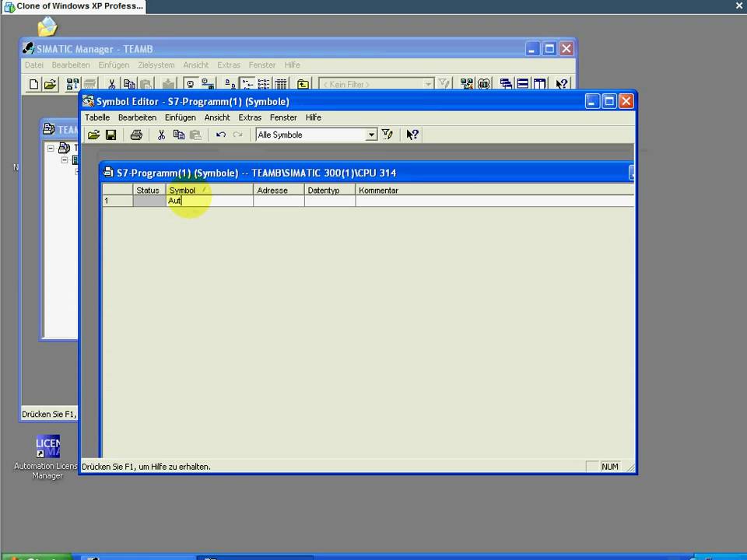
Task: Maximize the Symbol Editor window
Action: [x=609, y=101]
